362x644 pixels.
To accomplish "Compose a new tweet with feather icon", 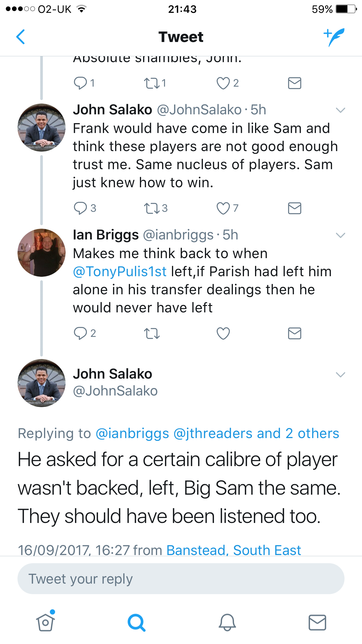I will pyautogui.click(x=334, y=37).
